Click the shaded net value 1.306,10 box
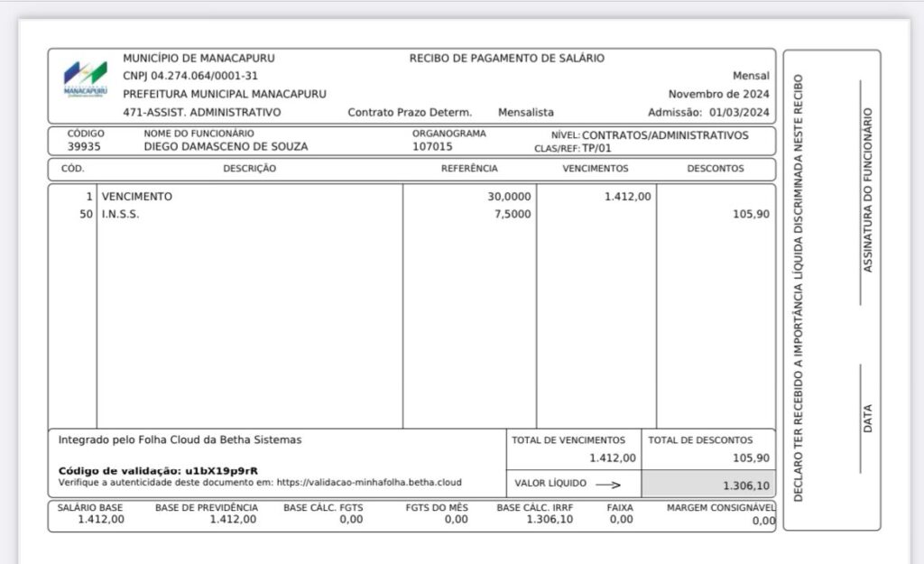Screen dimensions: 924x564 pyautogui.click(x=708, y=485)
